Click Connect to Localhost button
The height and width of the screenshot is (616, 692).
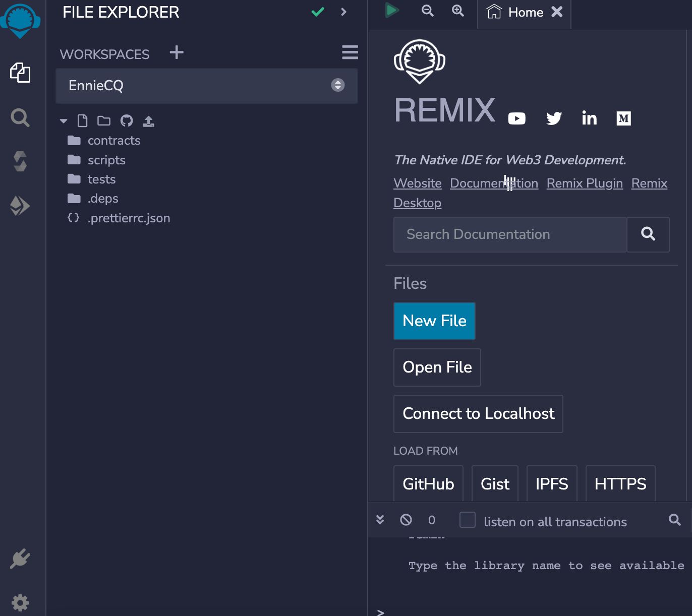click(478, 414)
